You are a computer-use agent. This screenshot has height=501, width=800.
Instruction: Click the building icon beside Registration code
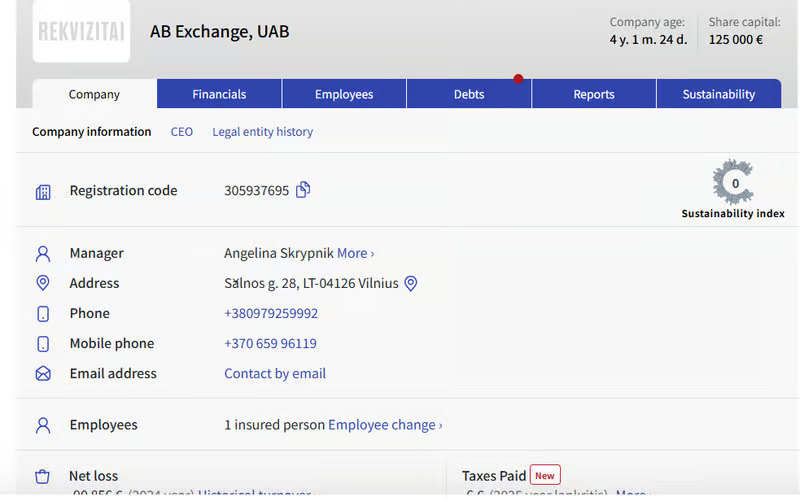pos(43,192)
